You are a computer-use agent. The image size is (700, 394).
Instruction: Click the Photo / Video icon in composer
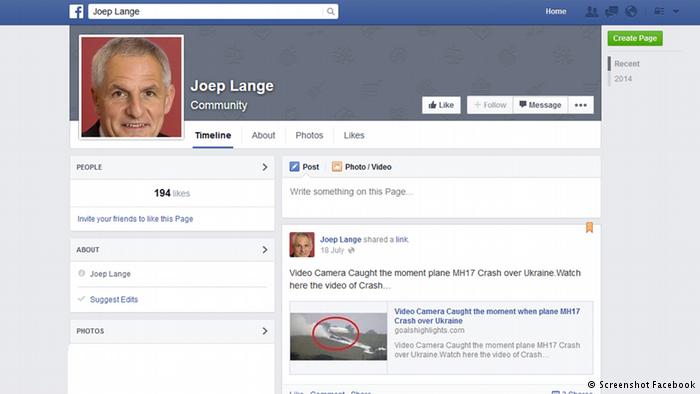(337, 167)
